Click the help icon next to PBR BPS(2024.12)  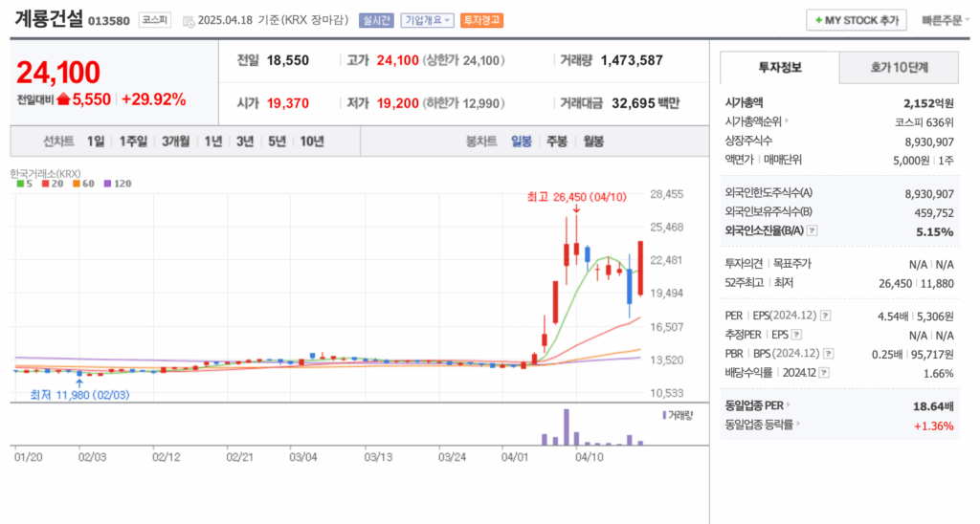(x=825, y=354)
